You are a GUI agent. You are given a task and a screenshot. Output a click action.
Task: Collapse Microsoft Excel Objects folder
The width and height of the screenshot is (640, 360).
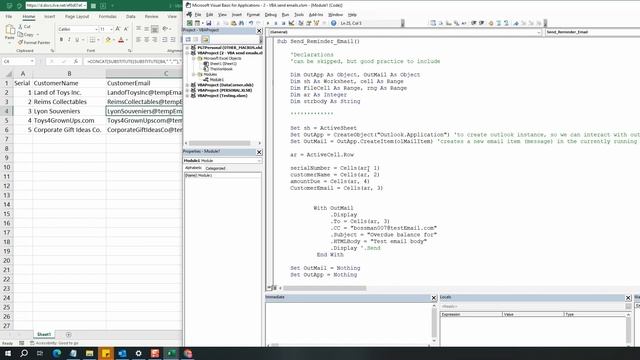(x=194, y=58)
